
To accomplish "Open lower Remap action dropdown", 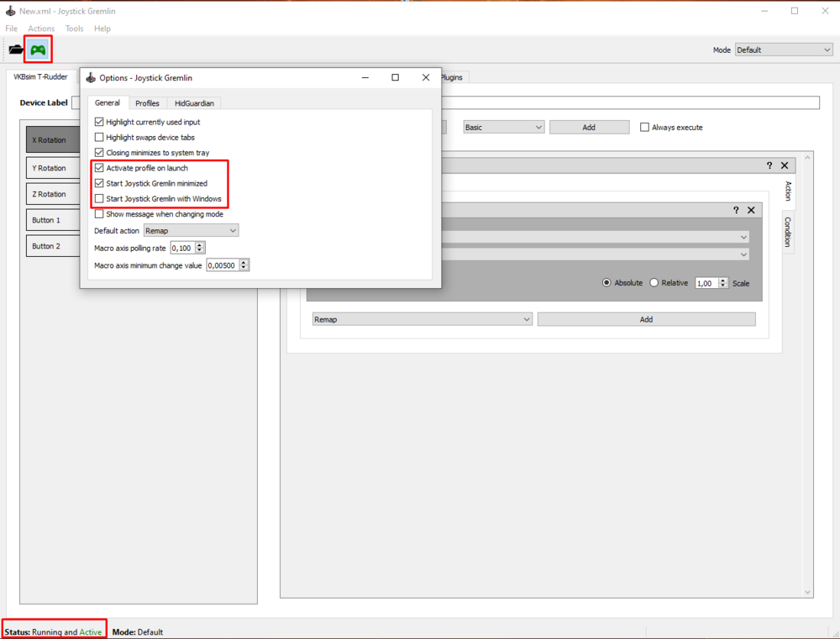I will [423, 319].
